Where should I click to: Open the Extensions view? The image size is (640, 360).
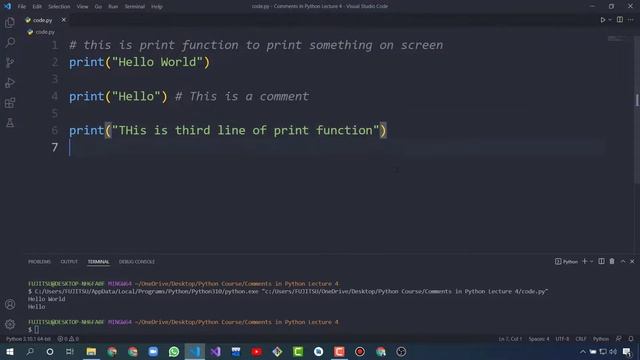(x=10, y=102)
